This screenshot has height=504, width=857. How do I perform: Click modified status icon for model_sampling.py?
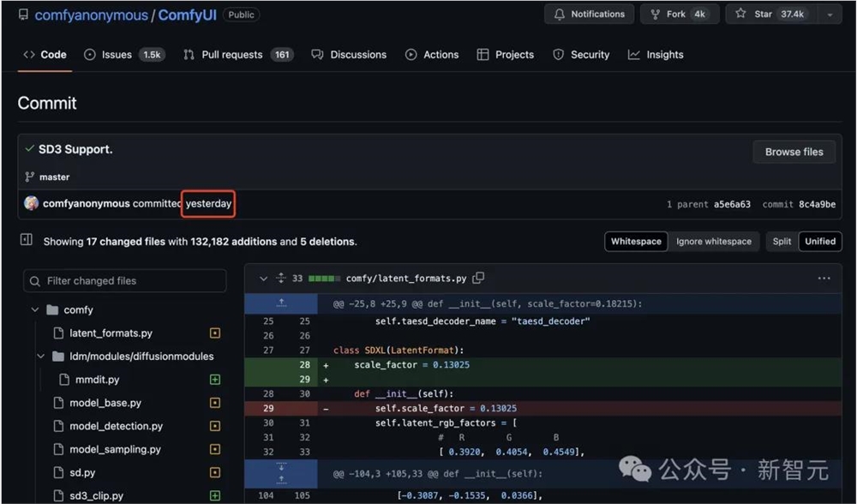pyautogui.click(x=215, y=449)
